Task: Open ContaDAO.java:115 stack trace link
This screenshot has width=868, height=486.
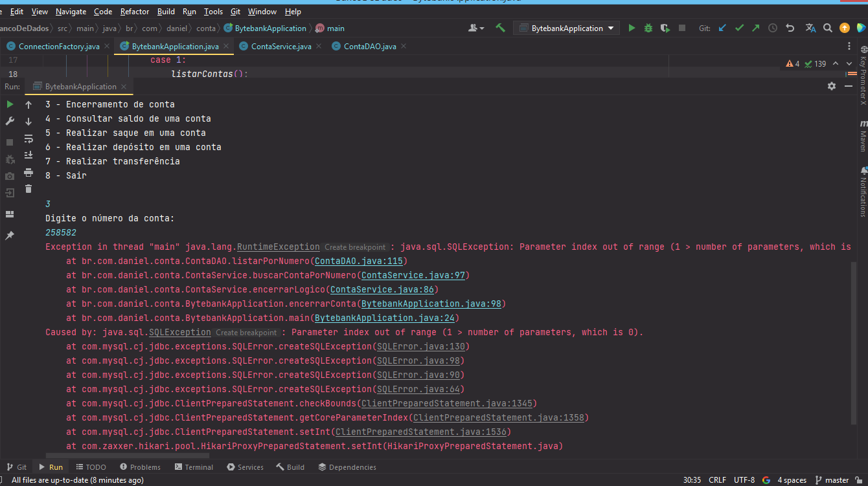Action: pos(359,261)
